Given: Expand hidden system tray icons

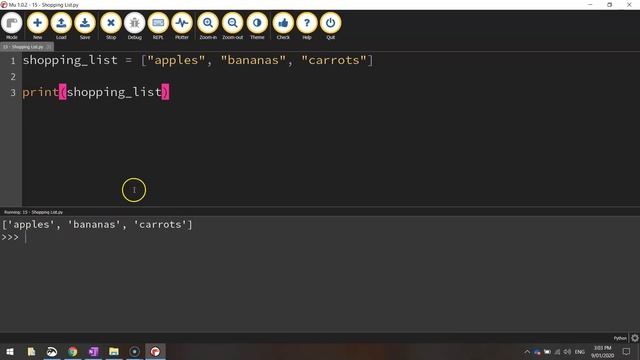Looking at the screenshot, I should click(x=527, y=352).
